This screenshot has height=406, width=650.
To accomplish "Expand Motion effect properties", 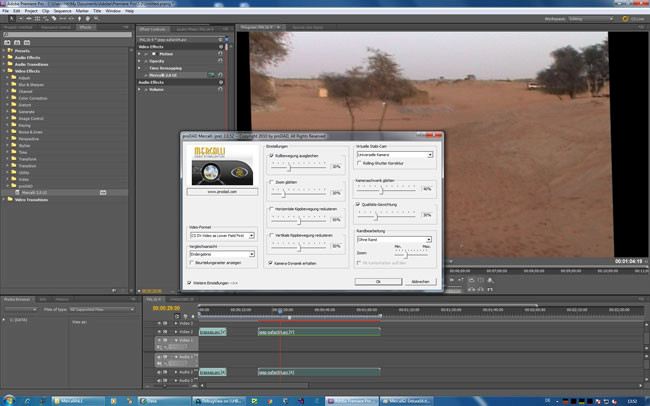I will pos(140,53).
